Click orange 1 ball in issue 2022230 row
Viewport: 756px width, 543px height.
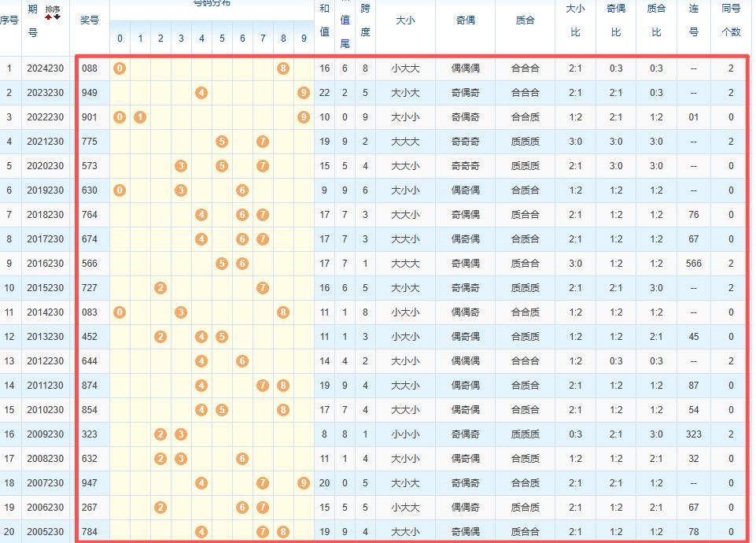pos(140,117)
